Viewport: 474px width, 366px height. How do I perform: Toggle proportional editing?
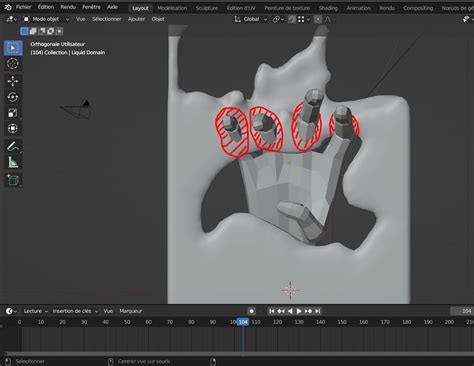(318, 19)
